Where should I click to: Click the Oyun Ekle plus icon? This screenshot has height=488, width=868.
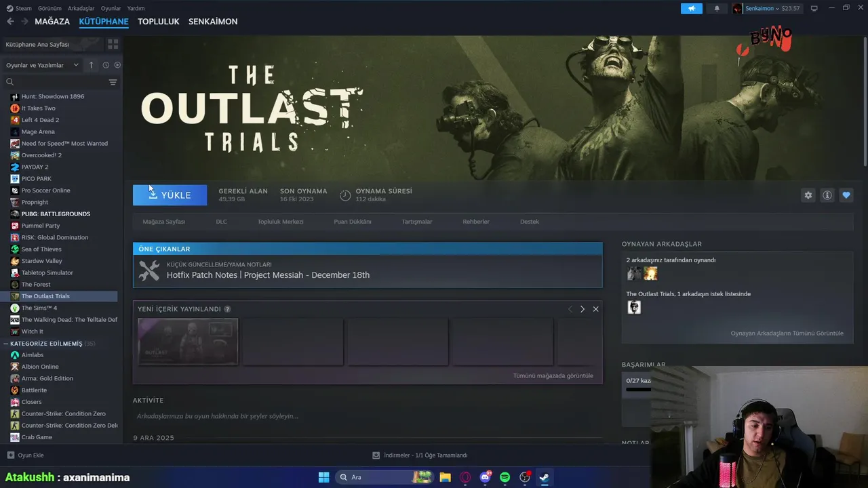(x=10, y=455)
